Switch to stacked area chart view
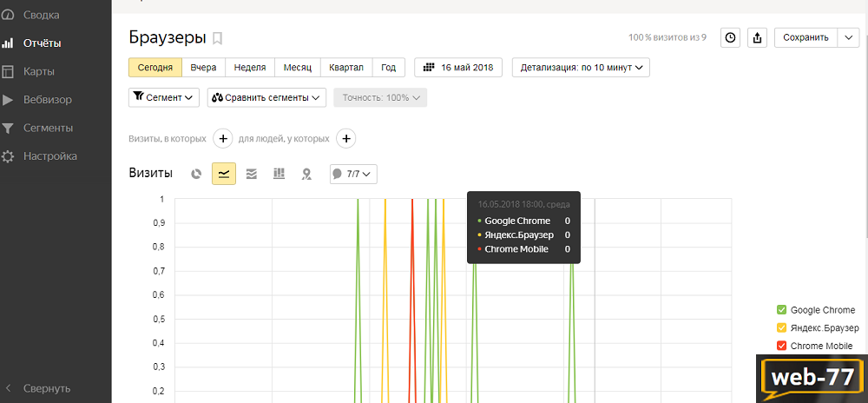This screenshot has width=868, height=403. (252, 174)
